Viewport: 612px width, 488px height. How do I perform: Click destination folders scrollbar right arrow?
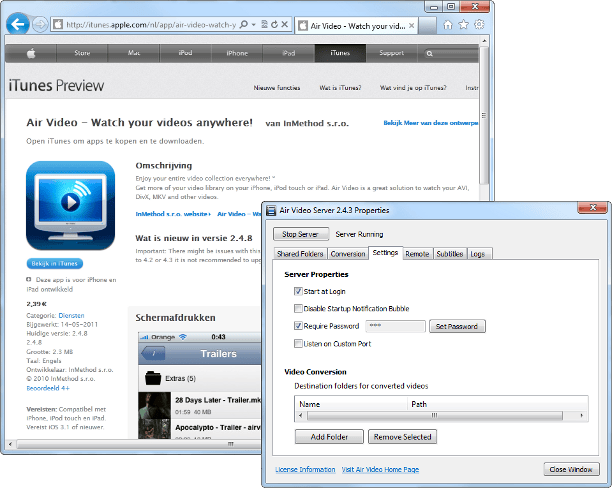tap(582, 415)
